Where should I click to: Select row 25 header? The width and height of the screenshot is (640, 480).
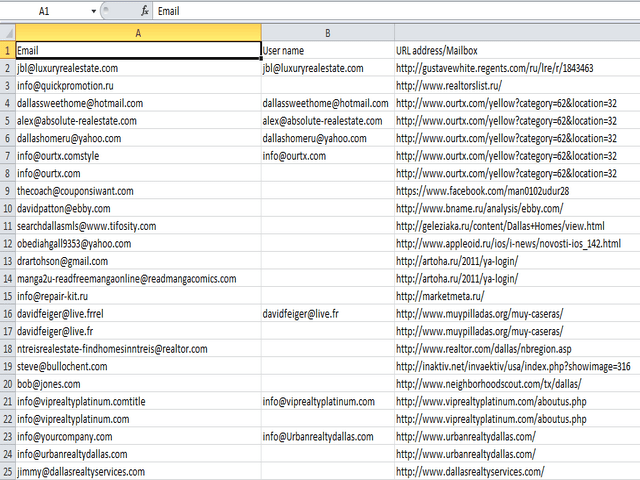[x=6, y=471]
